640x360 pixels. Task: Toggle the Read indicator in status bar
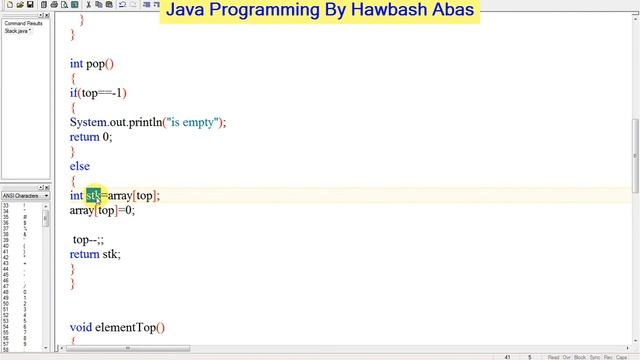(553, 357)
